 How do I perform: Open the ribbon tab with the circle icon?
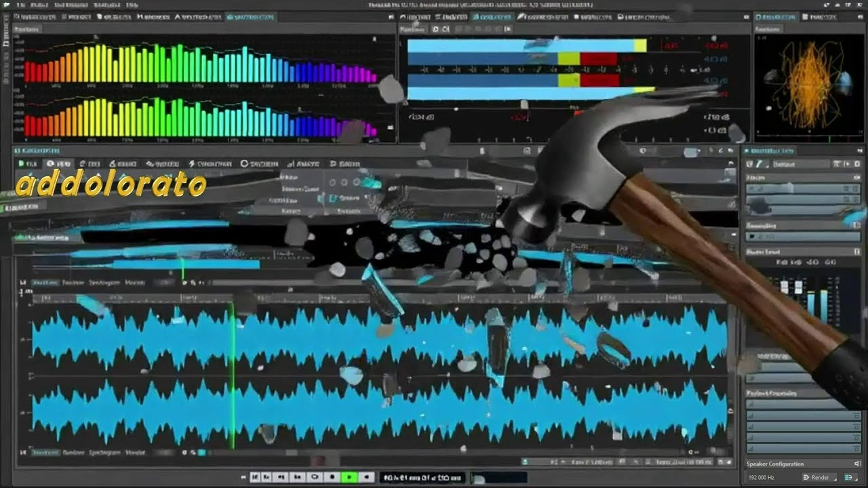[x=260, y=164]
